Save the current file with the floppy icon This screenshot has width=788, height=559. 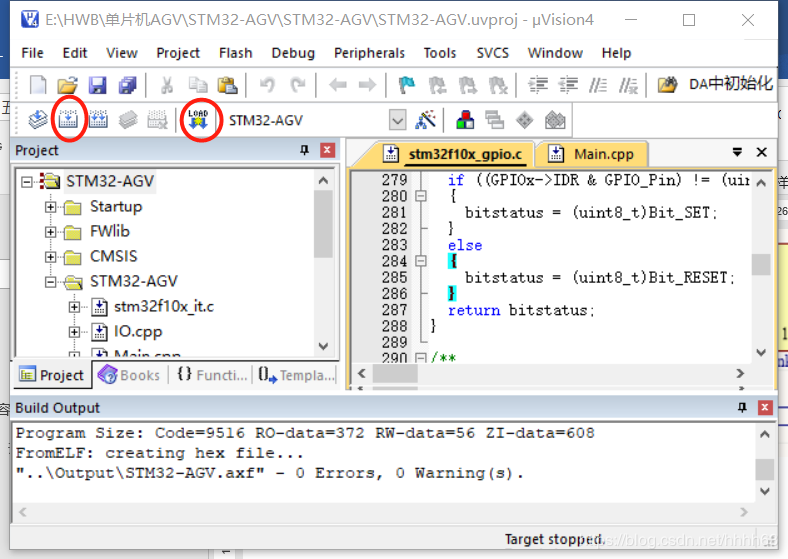click(x=97, y=84)
